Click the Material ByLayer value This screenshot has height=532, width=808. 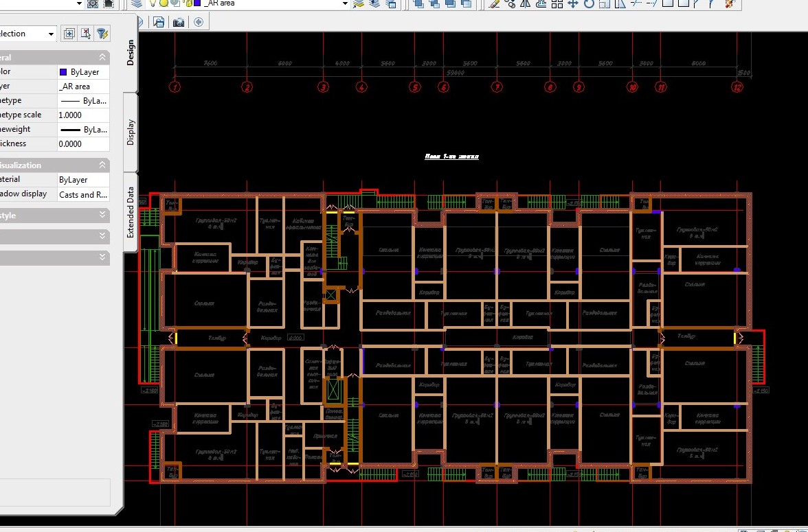(x=84, y=180)
